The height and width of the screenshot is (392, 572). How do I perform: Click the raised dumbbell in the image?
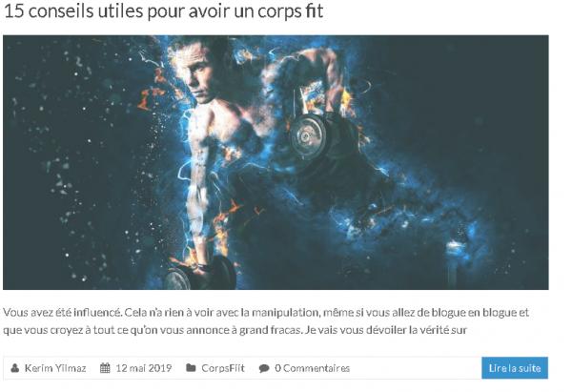click(x=309, y=135)
